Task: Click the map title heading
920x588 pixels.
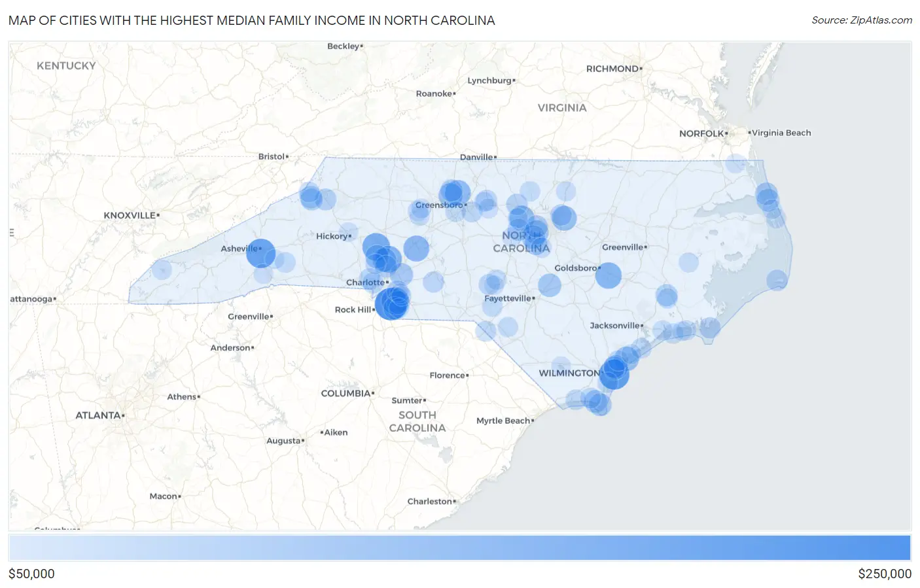Action: point(252,20)
